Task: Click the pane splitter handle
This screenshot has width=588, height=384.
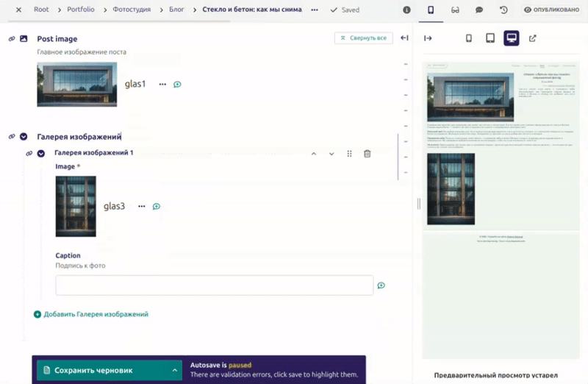Action: point(419,204)
